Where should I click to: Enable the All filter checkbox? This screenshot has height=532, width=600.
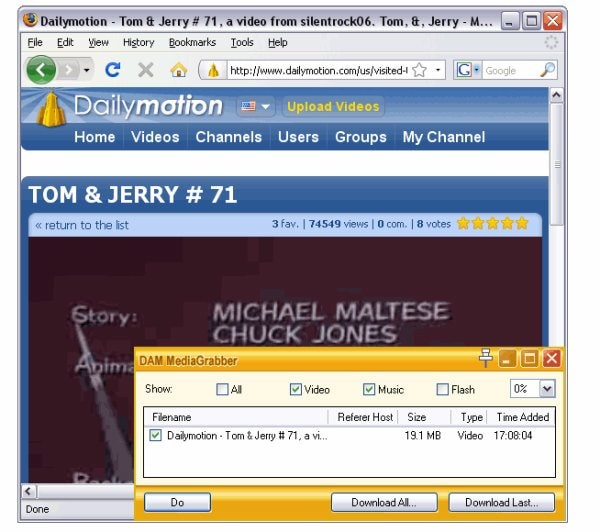point(222,390)
